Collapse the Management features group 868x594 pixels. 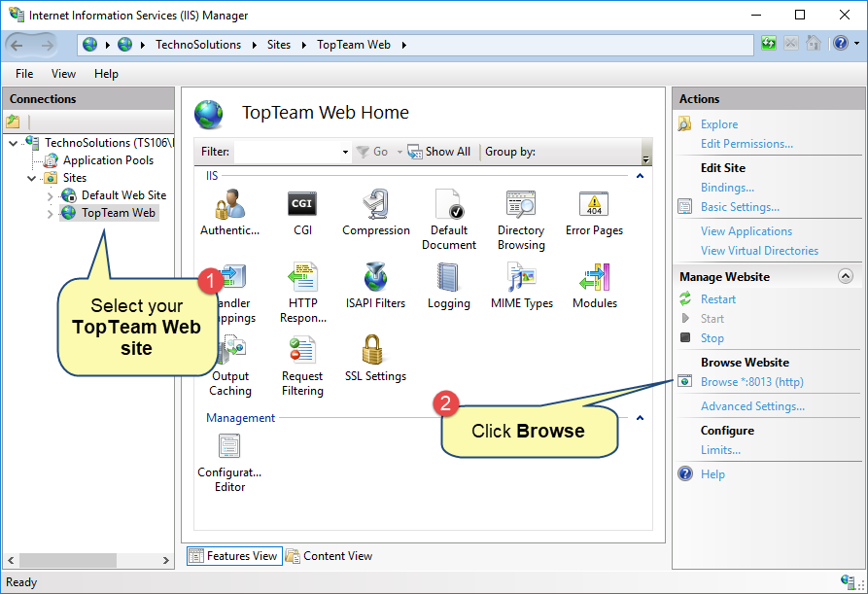(x=640, y=418)
